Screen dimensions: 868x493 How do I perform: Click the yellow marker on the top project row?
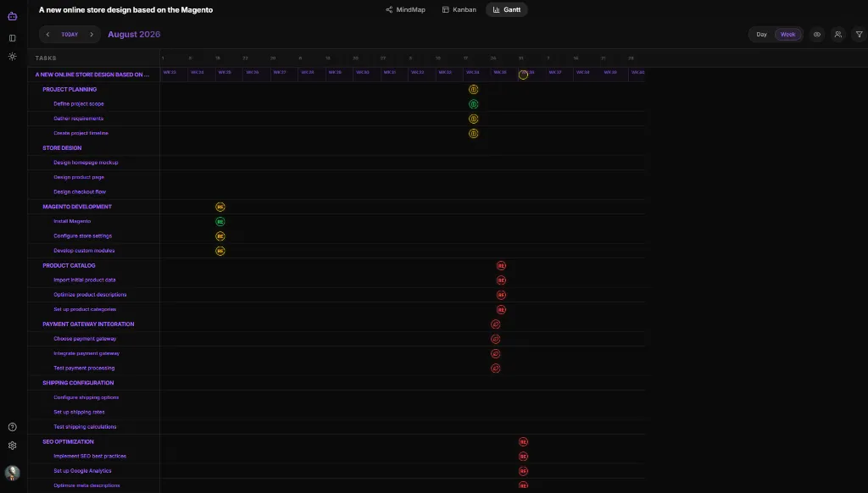(523, 75)
